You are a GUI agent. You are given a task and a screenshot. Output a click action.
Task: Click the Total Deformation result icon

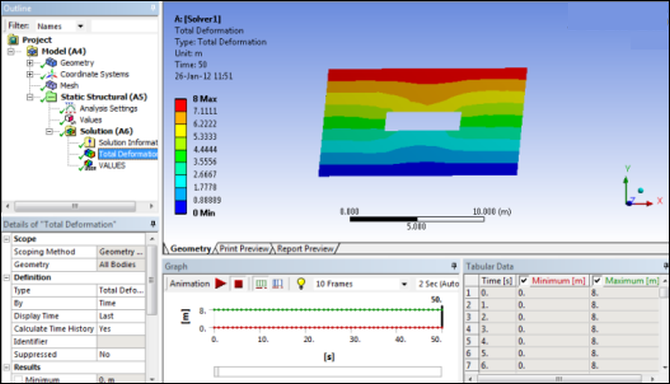point(89,154)
